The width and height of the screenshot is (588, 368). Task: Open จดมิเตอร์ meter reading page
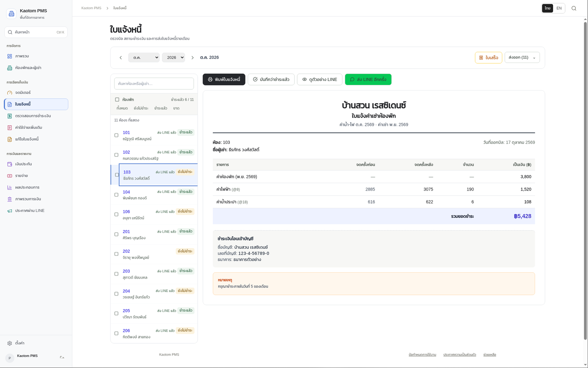click(x=36, y=92)
